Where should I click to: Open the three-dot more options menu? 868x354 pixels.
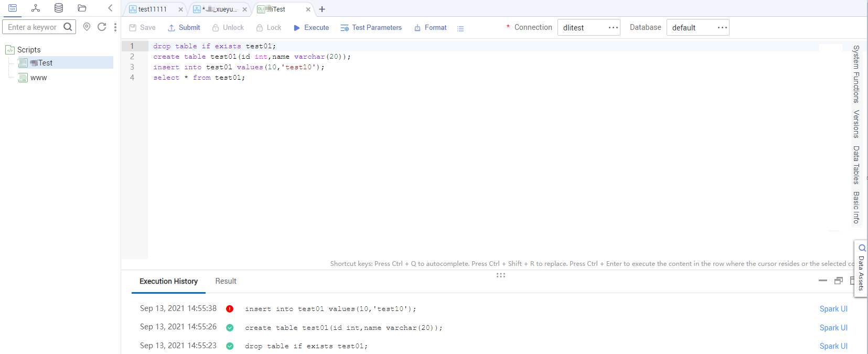115,27
